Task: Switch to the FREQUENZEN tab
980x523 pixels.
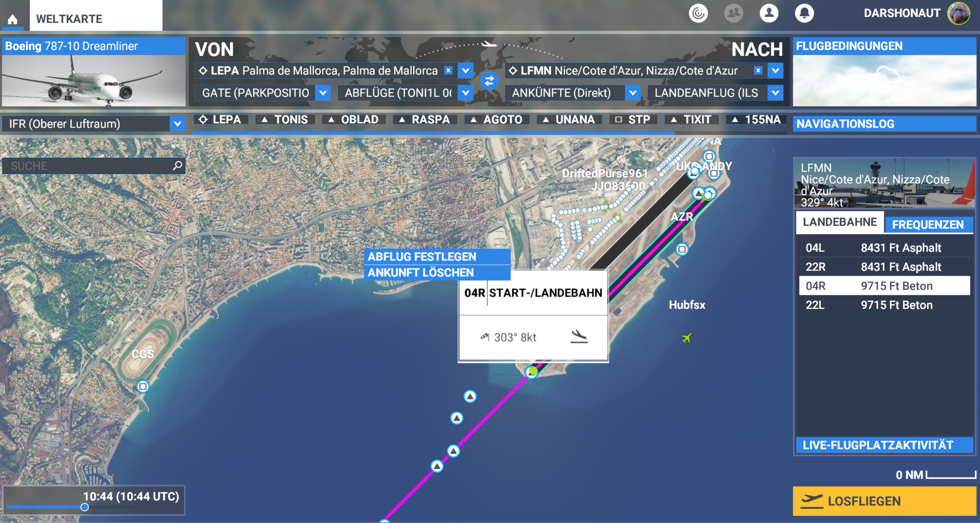Action: pyautogui.click(x=928, y=225)
